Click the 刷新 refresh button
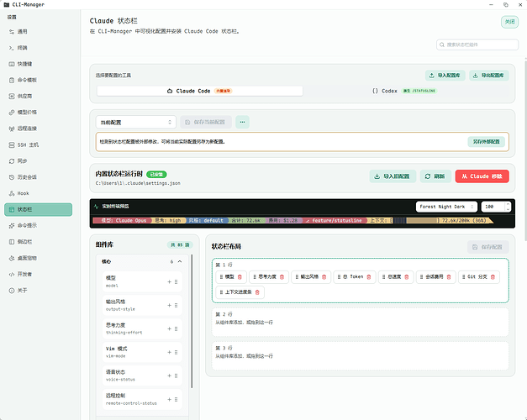The image size is (527, 420). pos(435,176)
